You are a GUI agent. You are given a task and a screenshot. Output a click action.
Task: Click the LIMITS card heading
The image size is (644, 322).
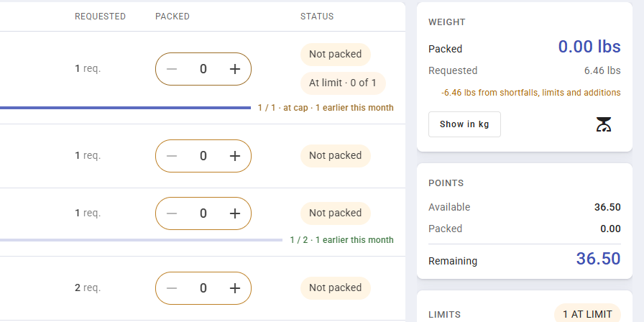coord(444,315)
